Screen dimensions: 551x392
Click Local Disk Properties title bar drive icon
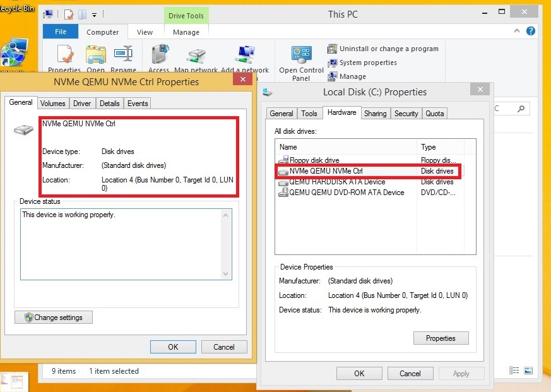click(267, 92)
